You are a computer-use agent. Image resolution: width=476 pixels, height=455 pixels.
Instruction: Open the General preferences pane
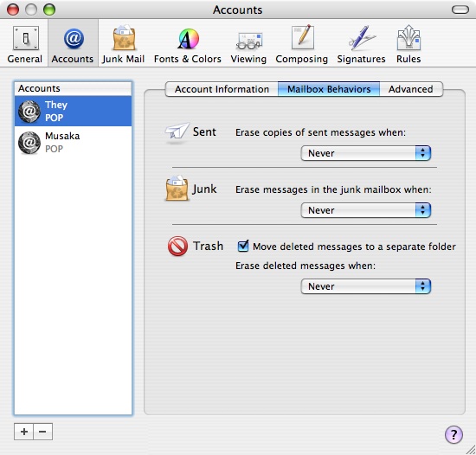(x=25, y=44)
